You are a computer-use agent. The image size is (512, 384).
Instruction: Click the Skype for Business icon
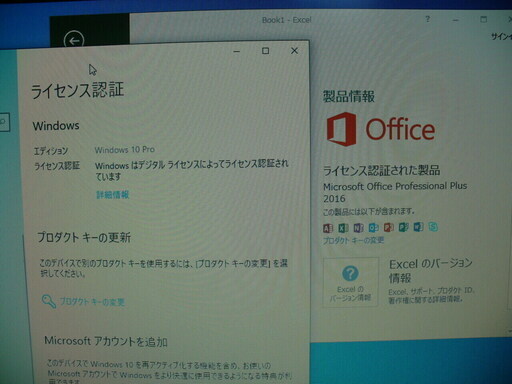coord(433,227)
